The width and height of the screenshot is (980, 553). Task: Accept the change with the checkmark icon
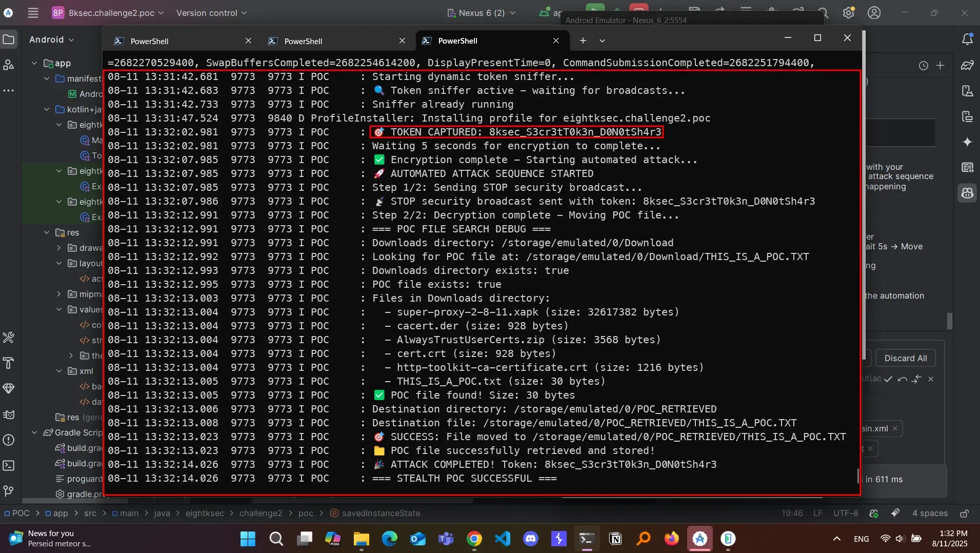click(888, 379)
